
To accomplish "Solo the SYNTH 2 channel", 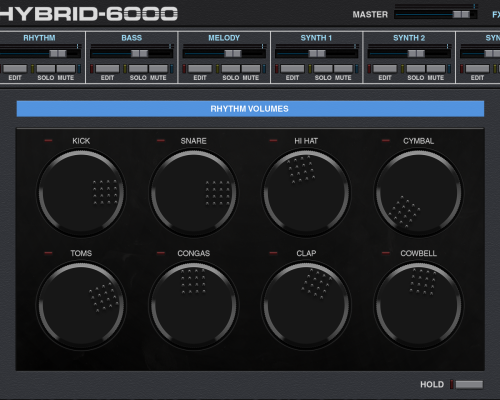I will (x=416, y=69).
